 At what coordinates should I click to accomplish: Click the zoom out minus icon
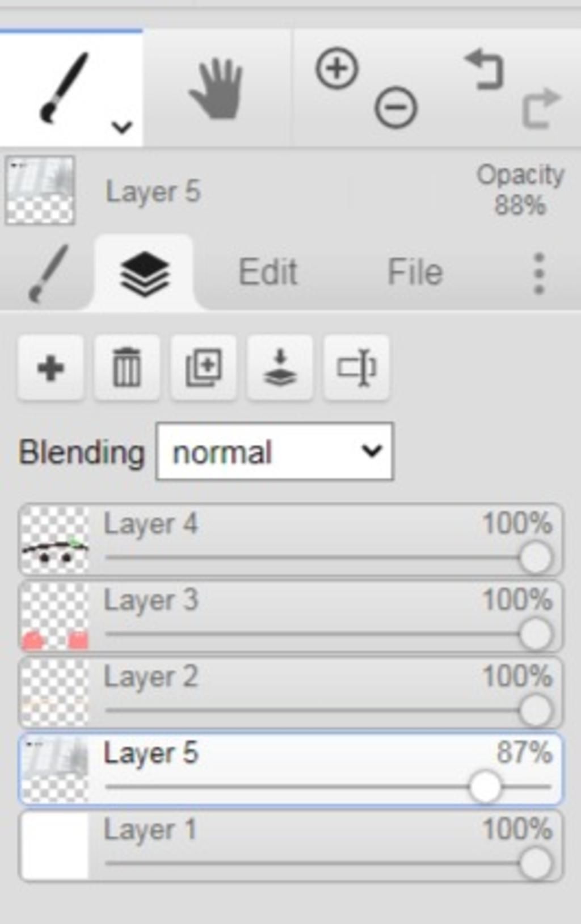(x=395, y=107)
